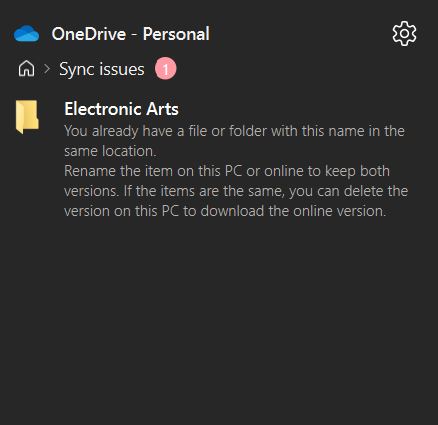The image size is (438, 425).
Task: Click the "same location." line of the message
Action: [110, 151]
